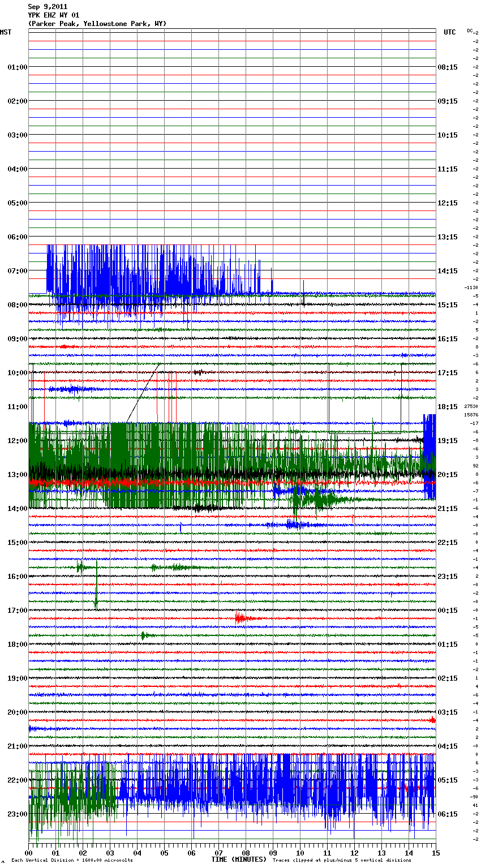This screenshot has height=868, width=481.
Task: Click the DC offset value 27530
Action: (471, 406)
